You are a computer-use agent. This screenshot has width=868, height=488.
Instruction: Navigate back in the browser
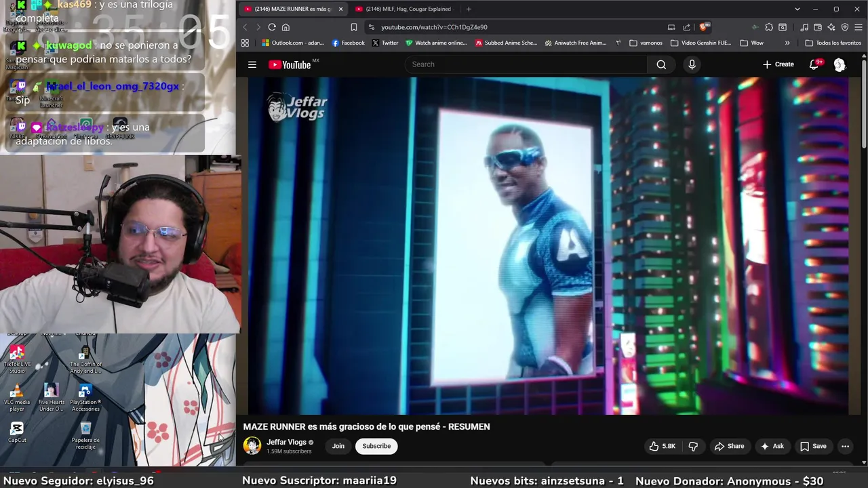point(245,27)
